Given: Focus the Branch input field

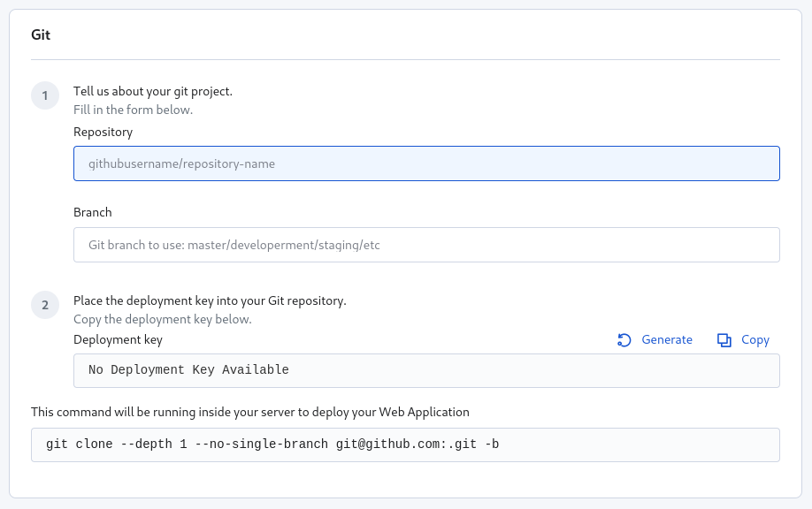Looking at the screenshot, I should coord(426,245).
